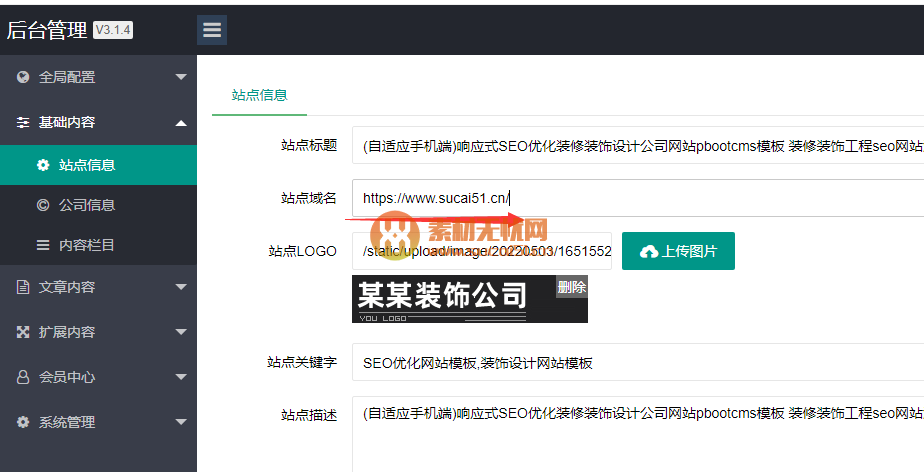The height and width of the screenshot is (472, 924).
Task: Focus the 站点标题 input field
Action: [638, 145]
